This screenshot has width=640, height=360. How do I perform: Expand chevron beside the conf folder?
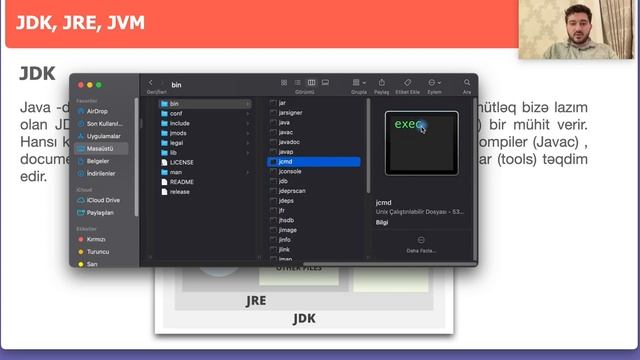pyautogui.click(x=248, y=113)
